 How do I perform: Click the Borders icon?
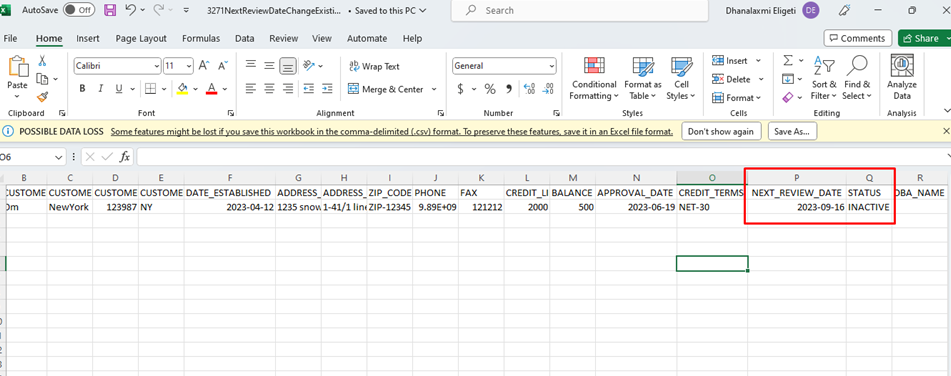151,89
